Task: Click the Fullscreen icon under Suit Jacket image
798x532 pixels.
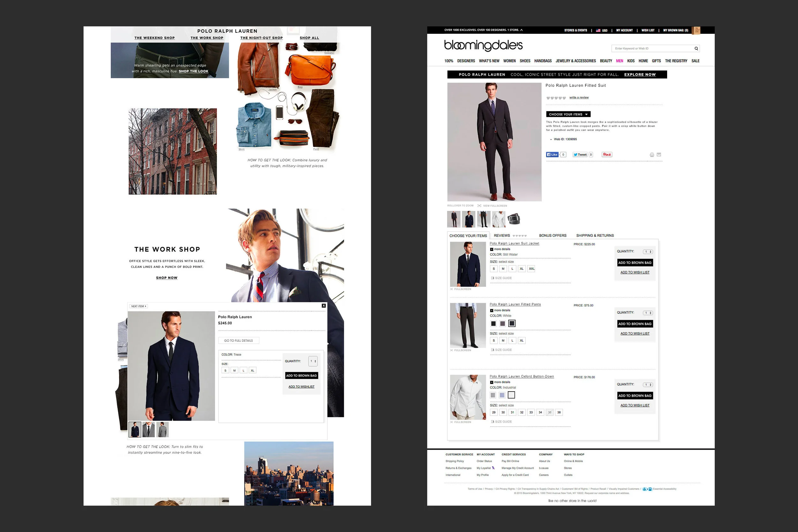Action: click(x=452, y=289)
